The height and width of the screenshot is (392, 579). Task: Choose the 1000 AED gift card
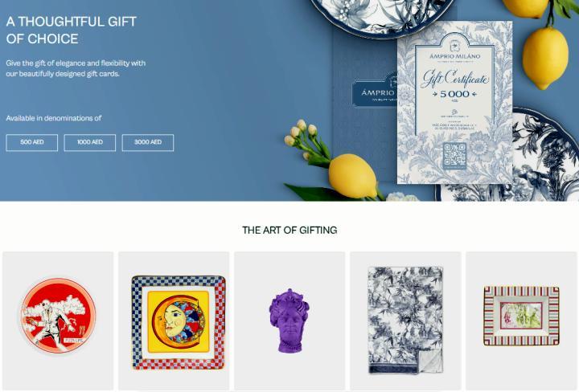(x=90, y=142)
